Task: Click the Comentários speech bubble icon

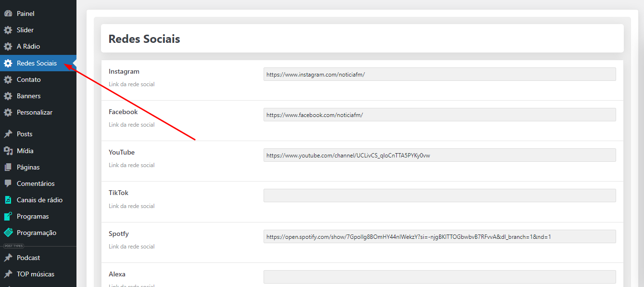Action: 8,183
